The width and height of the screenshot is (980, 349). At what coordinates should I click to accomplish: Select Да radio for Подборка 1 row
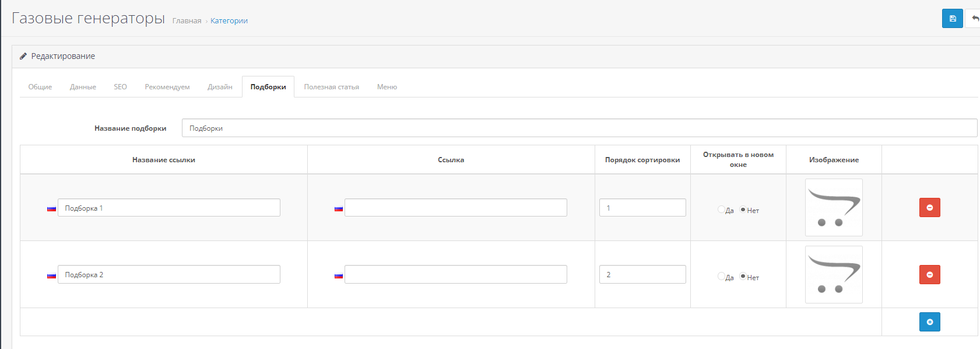[x=721, y=210]
